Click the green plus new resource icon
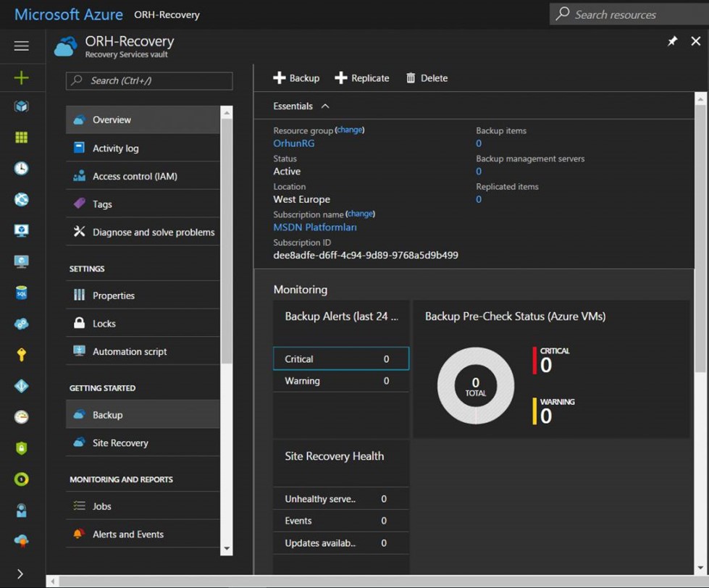This screenshot has width=709, height=588. pos(21,77)
